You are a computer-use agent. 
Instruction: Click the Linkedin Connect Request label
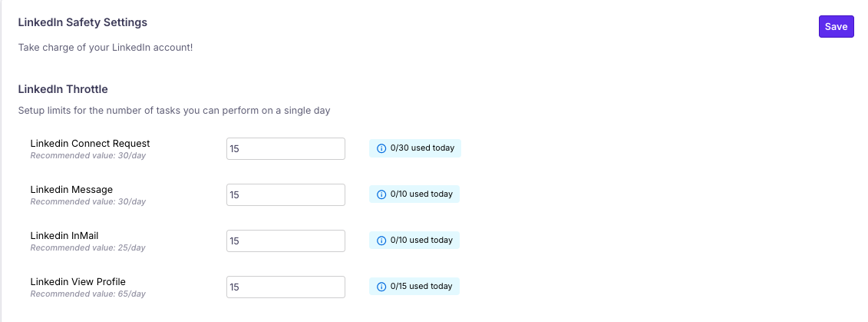point(90,143)
